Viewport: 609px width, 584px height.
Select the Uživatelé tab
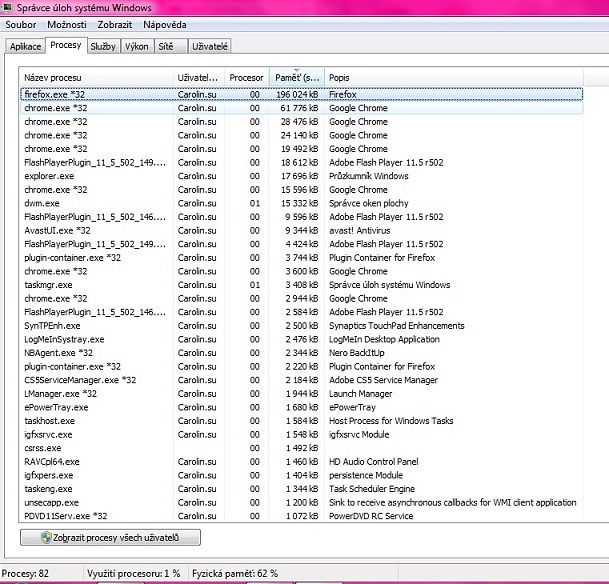[x=209, y=46]
